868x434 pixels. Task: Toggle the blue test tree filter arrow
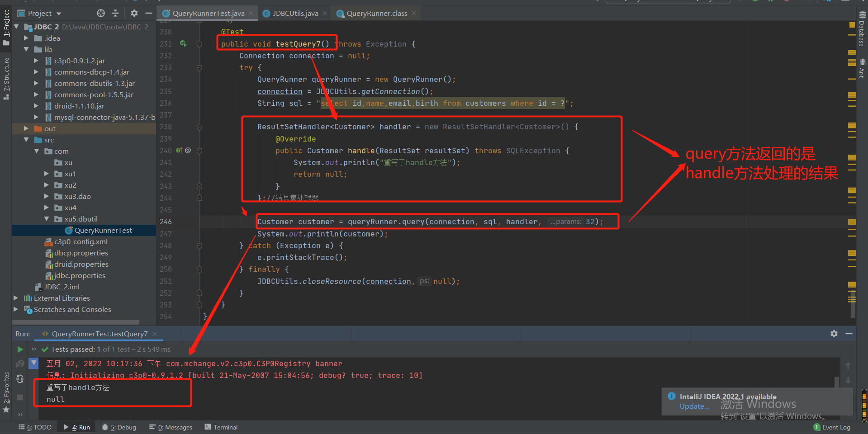[x=34, y=363]
